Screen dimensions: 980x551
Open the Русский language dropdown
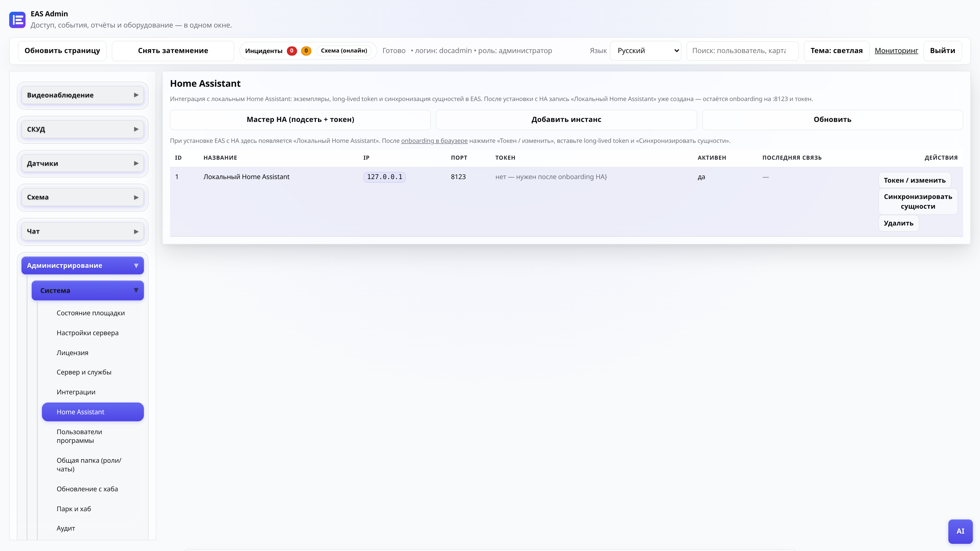[x=645, y=51]
